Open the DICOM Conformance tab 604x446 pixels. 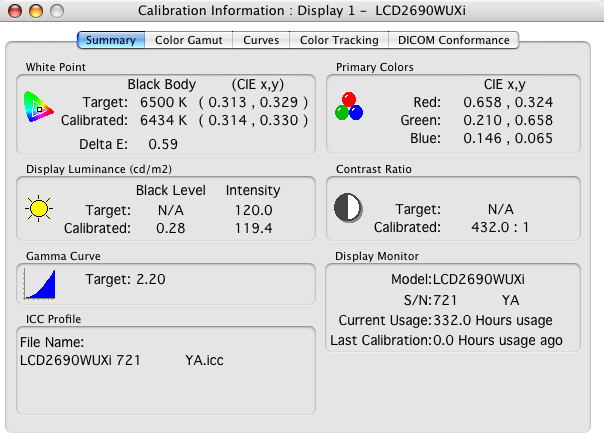(454, 40)
